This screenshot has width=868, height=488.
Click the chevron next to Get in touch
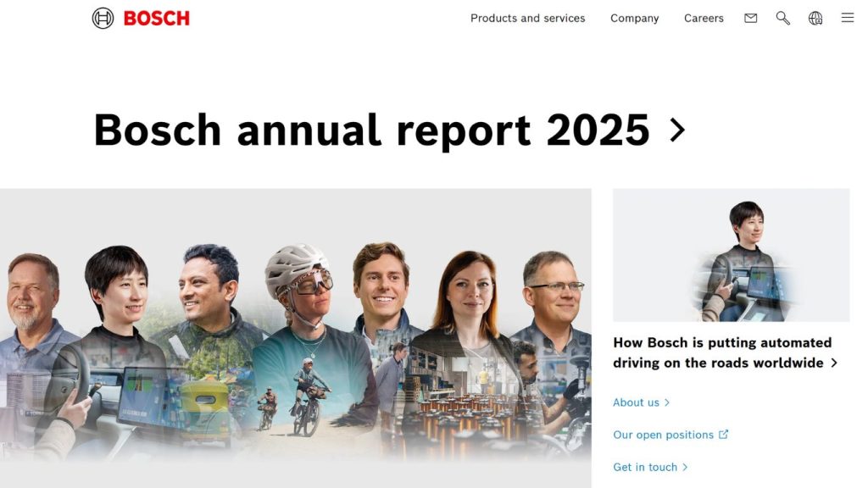tap(685, 467)
